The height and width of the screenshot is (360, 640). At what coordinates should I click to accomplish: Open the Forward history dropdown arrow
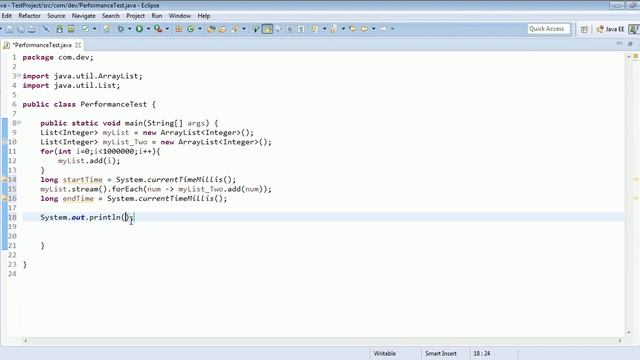click(x=392, y=29)
